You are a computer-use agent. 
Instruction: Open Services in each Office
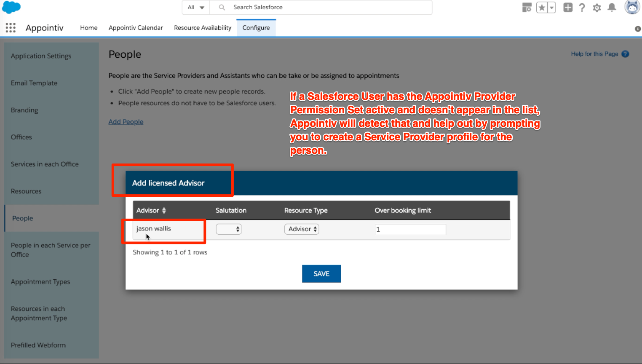pyautogui.click(x=51, y=164)
